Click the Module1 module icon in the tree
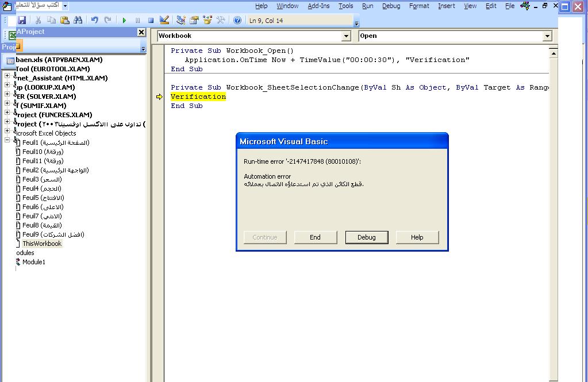Screen dimensions: 588x382 (x=18, y=262)
